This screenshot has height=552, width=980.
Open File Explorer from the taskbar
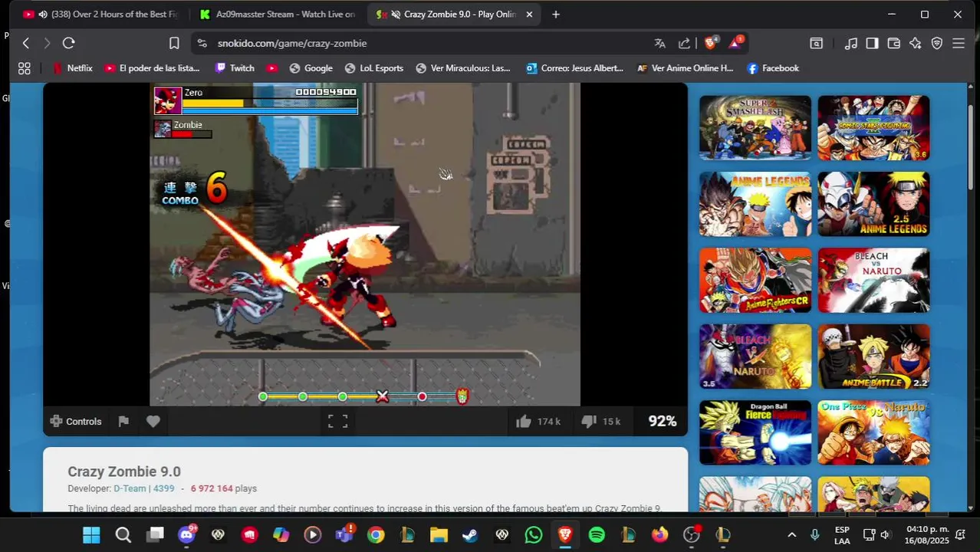pyautogui.click(x=439, y=534)
